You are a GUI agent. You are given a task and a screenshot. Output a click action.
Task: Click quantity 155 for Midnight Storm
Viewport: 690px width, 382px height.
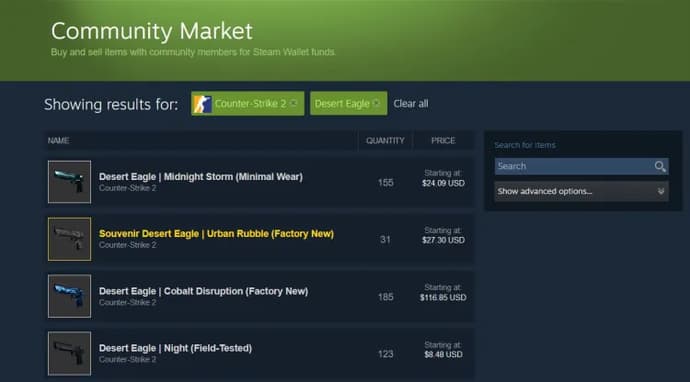(385, 183)
